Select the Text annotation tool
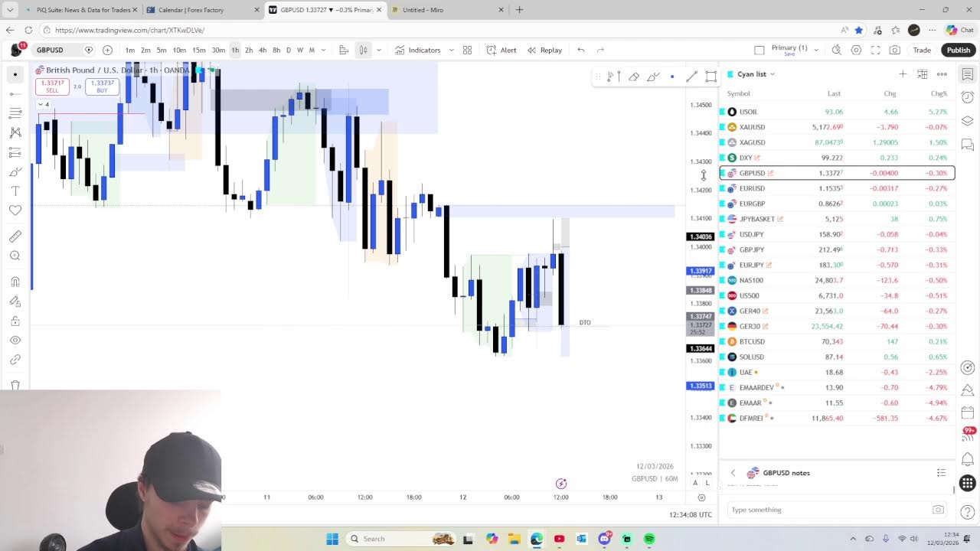980x551 pixels. click(x=15, y=191)
